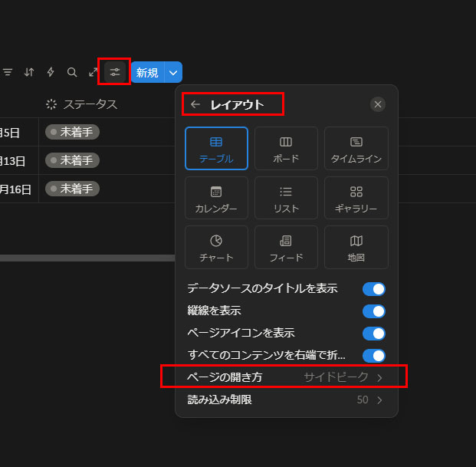Toggle ページアイコンを表示 switch

click(x=373, y=334)
